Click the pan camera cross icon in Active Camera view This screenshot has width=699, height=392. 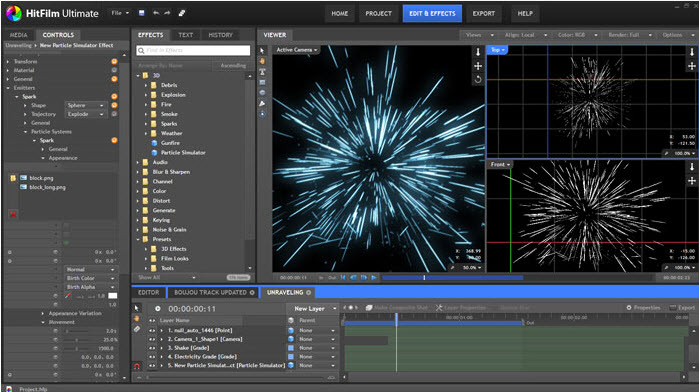click(x=478, y=66)
